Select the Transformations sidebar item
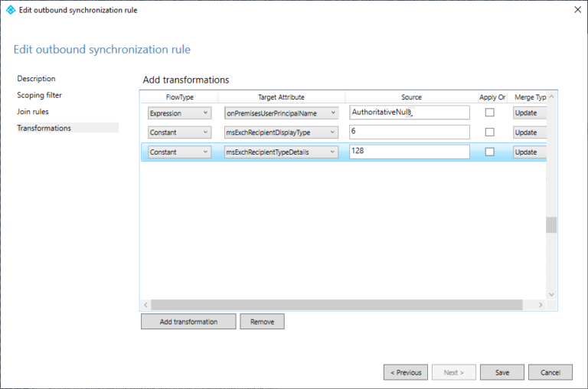Screen dimensions: 588x389 44,128
